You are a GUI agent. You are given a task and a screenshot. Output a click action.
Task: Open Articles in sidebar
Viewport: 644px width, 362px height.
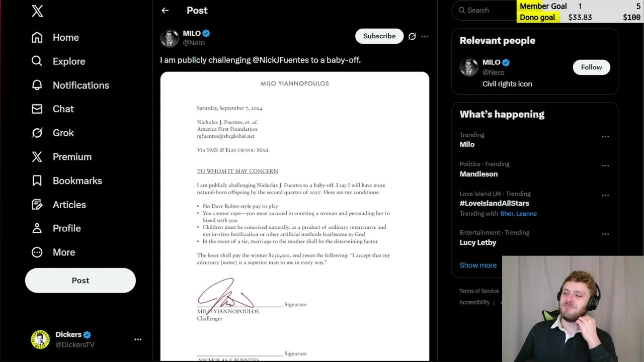point(59,205)
